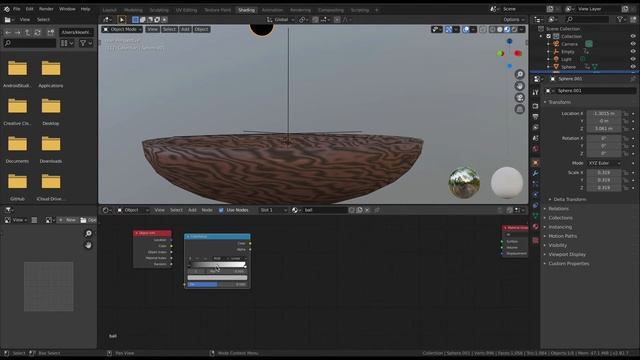Image resolution: width=640 pixels, height=360 pixels.
Task: Switch to the Animation workspace tab
Action: coord(272,10)
